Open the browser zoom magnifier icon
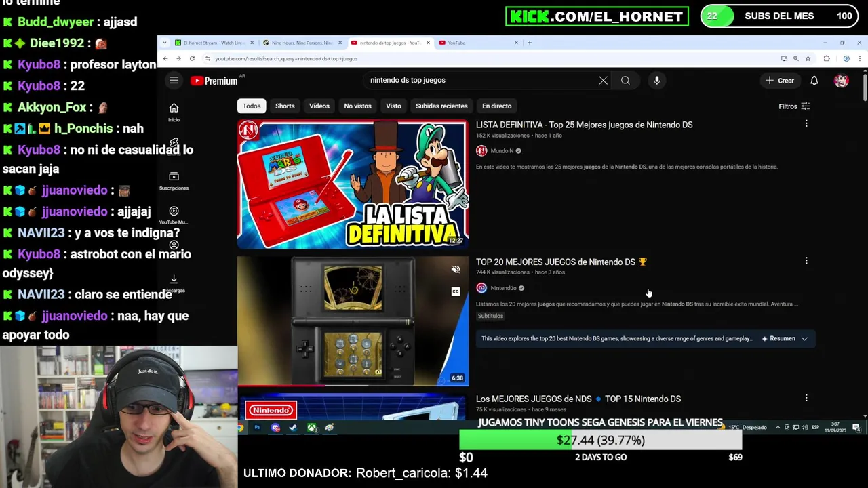This screenshot has width=868, height=488. (795, 59)
